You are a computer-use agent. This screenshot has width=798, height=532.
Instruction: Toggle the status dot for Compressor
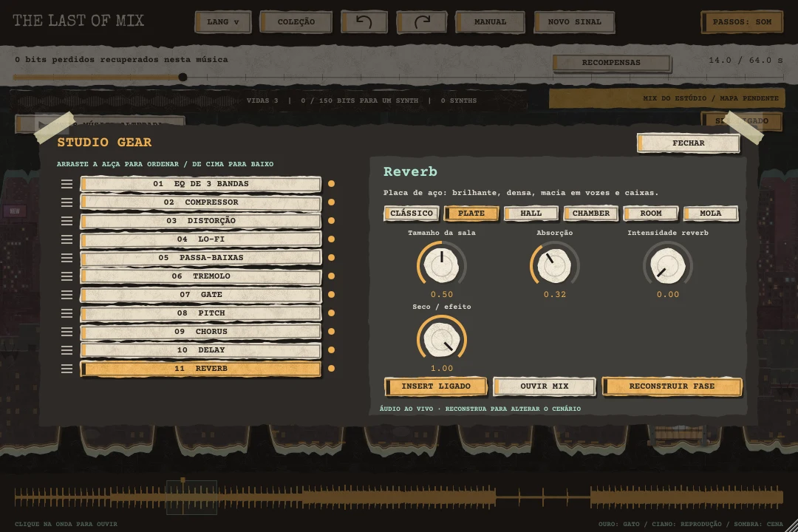point(331,202)
